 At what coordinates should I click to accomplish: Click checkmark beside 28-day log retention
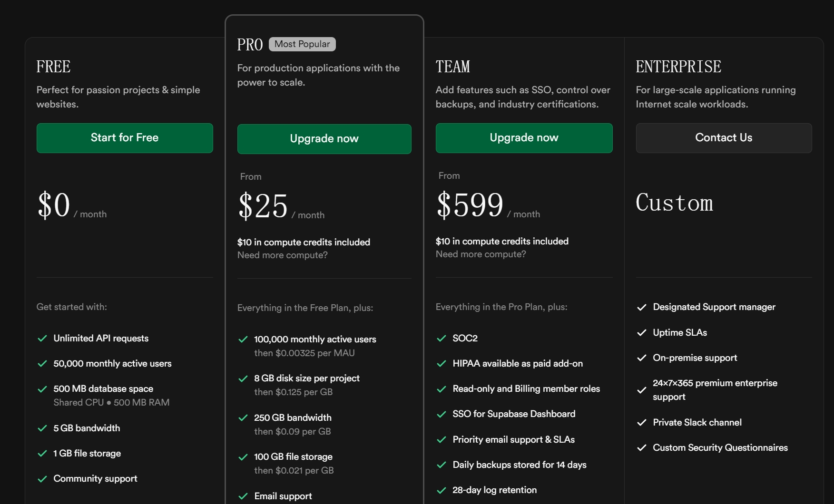(x=442, y=490)
